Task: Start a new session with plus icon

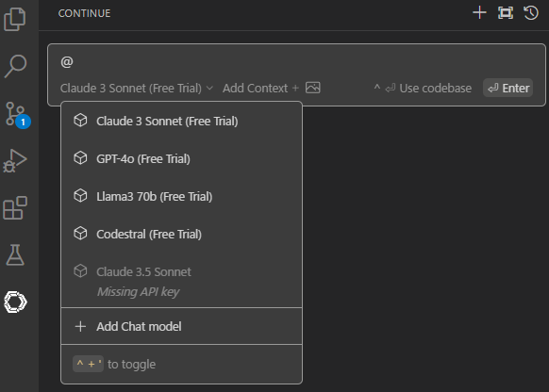Action: pos(479,13)
